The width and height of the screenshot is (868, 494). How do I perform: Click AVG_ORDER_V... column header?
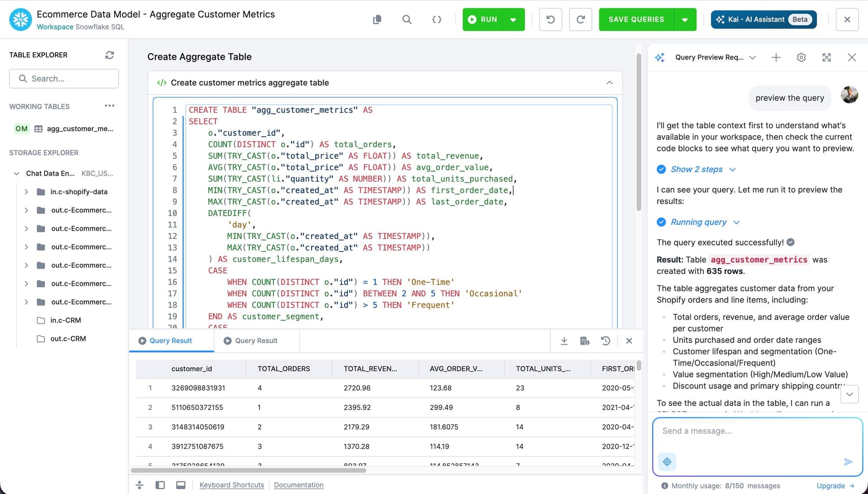(x=456, y=369)
